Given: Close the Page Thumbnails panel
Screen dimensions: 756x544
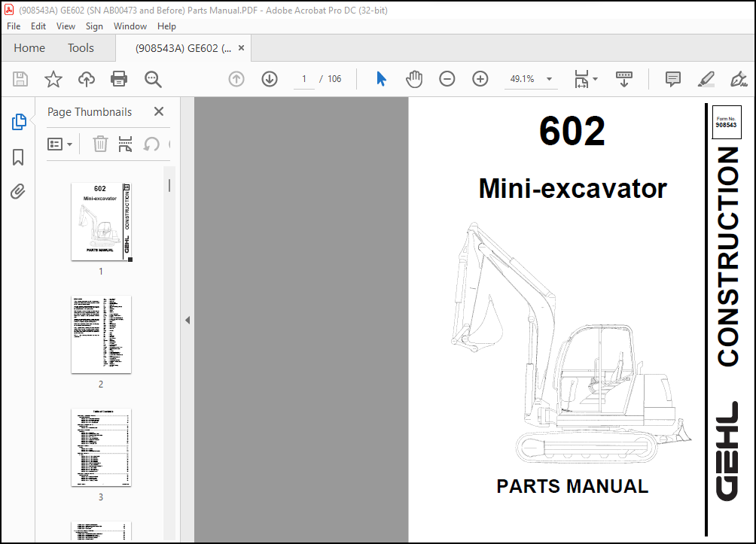Looking at the screenshot, I should [x=159, y=112].
